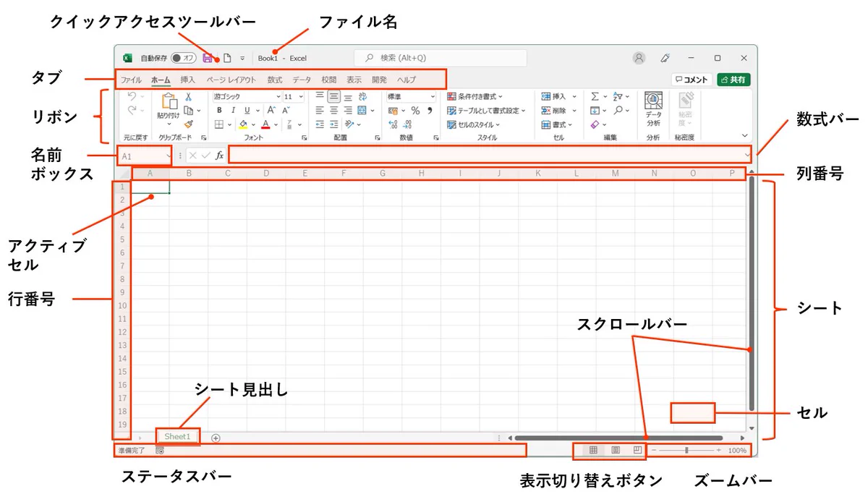Viewport: 868px width, 502px height.
Task: Click the Cut scissors icon
Action: pos(189,96)
